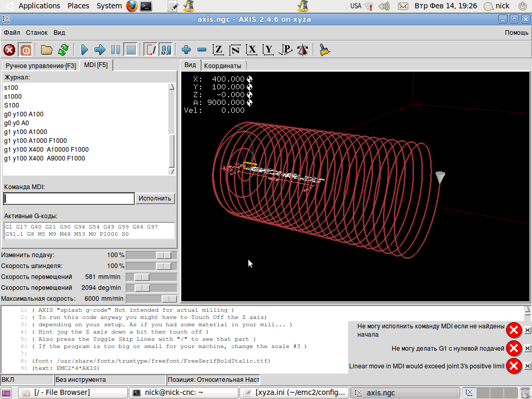Toggle the emergency stop button
This screenshot has height=399, width=532.
click(x=9, y=50)
